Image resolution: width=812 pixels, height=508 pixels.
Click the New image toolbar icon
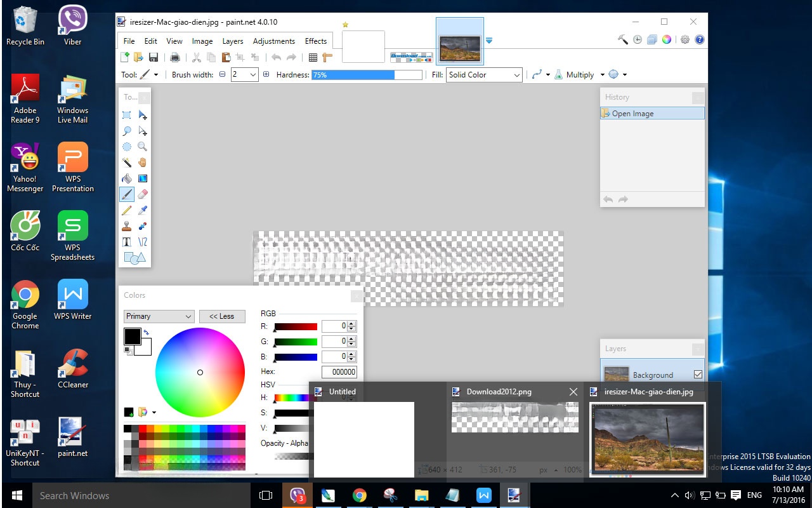125,57
